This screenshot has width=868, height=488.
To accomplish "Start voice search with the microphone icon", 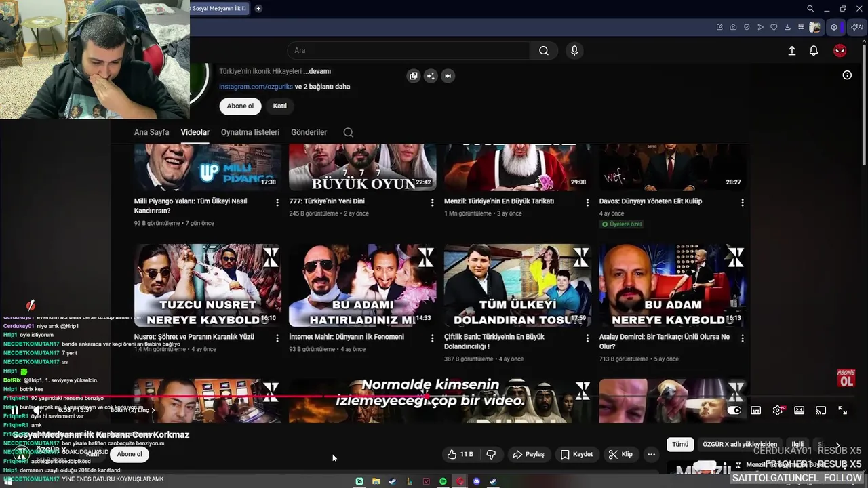I will [574, 51].
